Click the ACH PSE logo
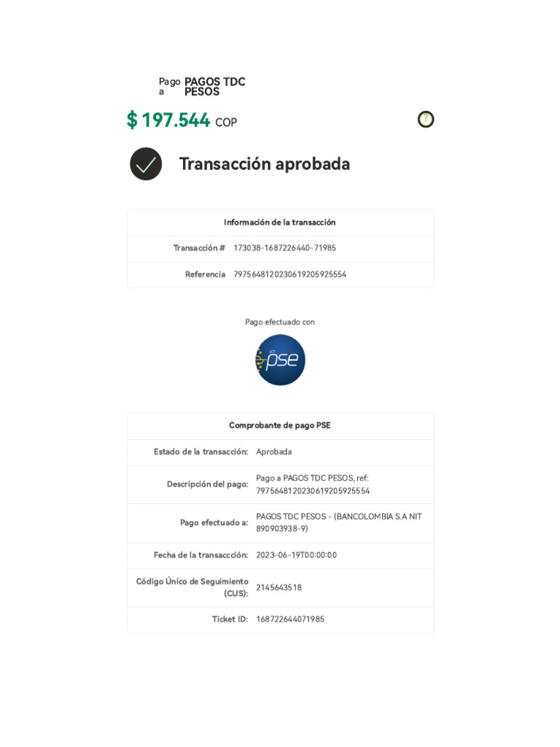The width and height of the screenshot is (560, 747). tap(280, 360)
